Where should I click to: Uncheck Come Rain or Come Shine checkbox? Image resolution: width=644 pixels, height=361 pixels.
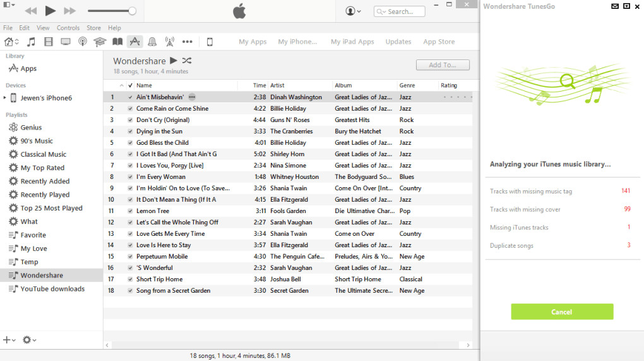coord(130,109)
